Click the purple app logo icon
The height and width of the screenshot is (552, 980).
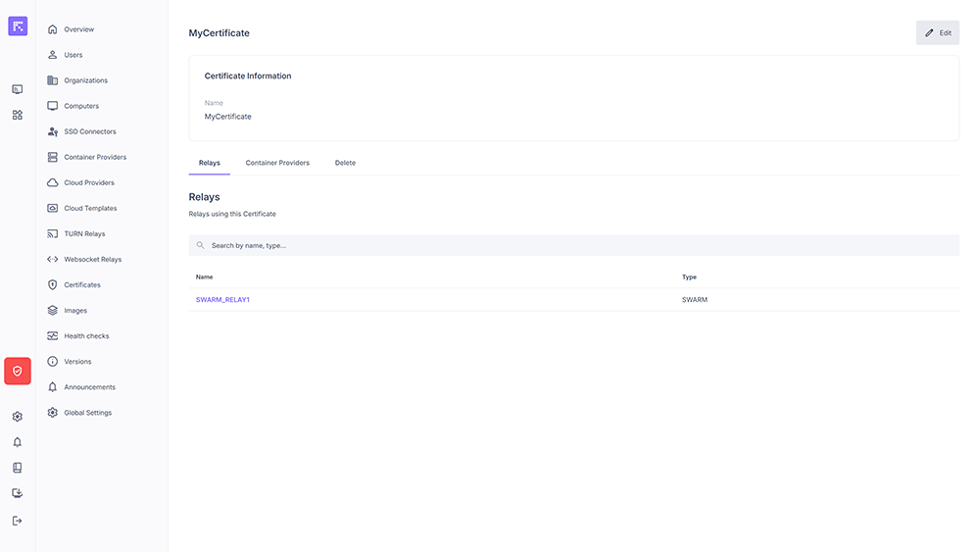[x=18, y=26]
